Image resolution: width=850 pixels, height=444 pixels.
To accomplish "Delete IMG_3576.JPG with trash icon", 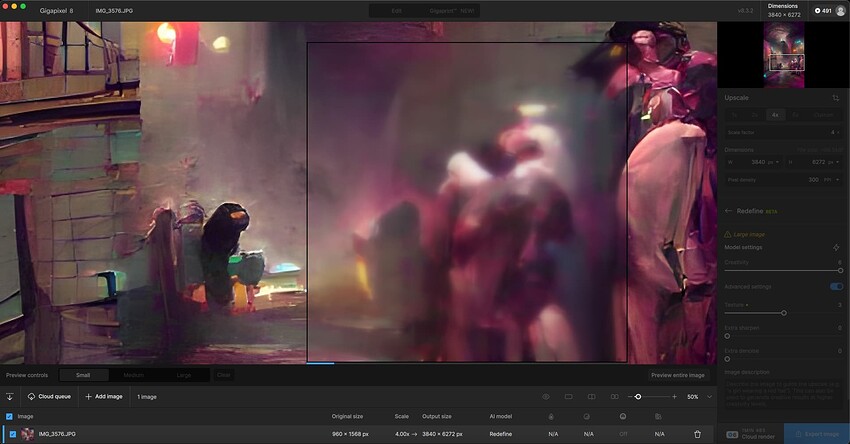I will pyautogui.click(x=698, y=434).
